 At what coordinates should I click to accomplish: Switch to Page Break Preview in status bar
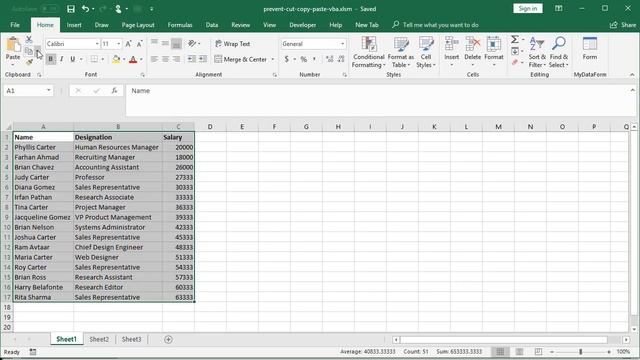pyautogui.click(x=538, y=351)
